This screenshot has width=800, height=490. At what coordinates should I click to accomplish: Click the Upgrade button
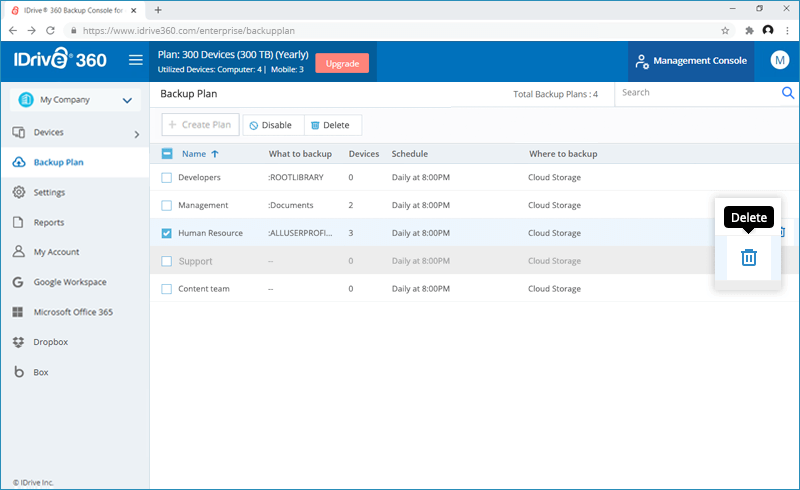click(x=342, y=63)
